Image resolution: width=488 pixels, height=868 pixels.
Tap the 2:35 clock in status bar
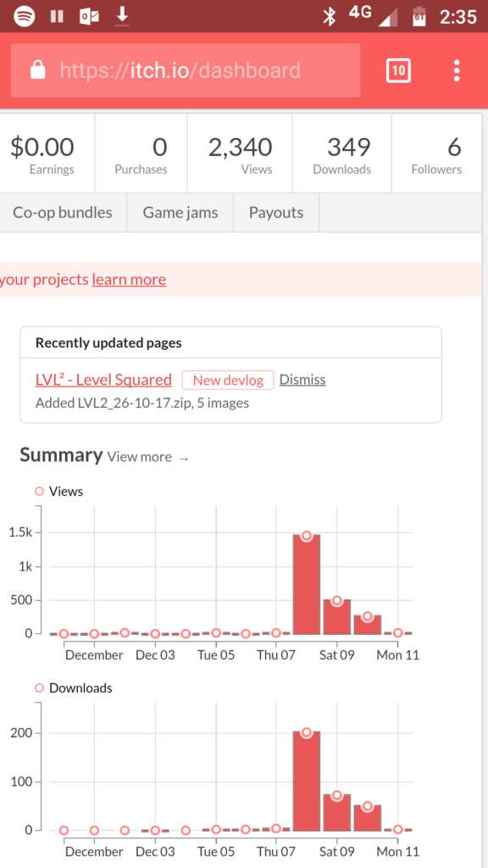458,17
